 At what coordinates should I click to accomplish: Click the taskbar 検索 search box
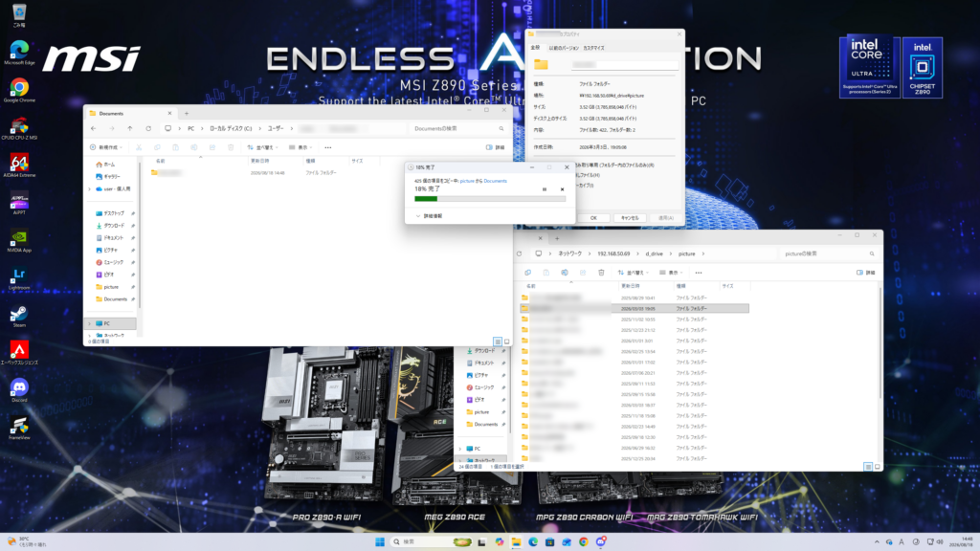432,541
